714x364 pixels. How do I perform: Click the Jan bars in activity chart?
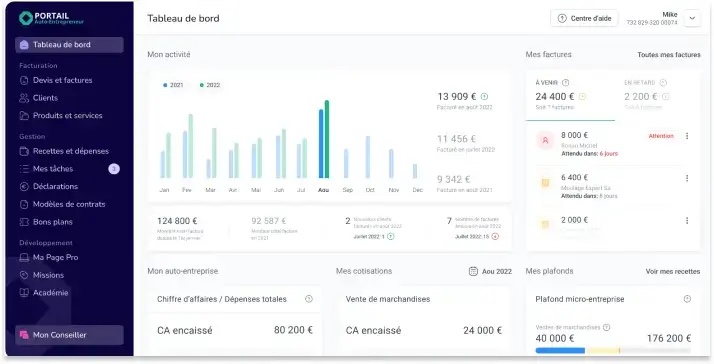click(x=165, y=155)
